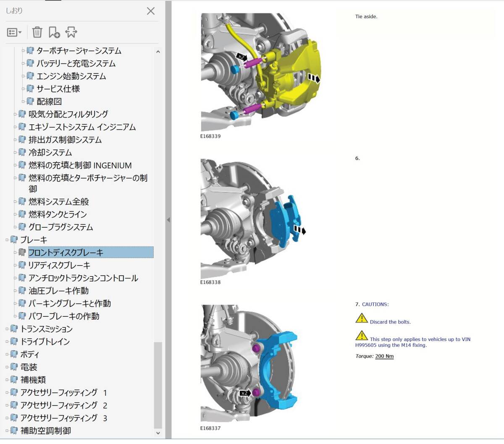504x444 pixels.
Task: Click the Tie aside. instruction text
Action: [x=366, y=17]
